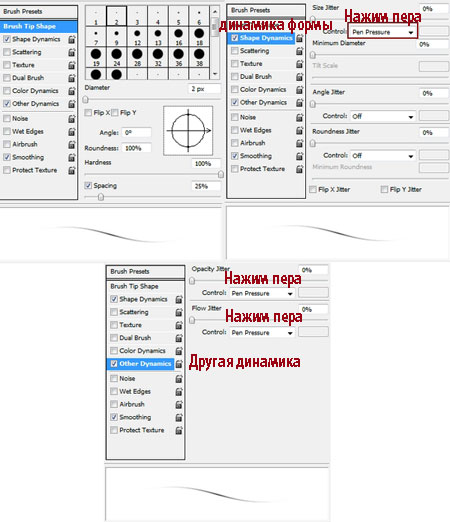This screenshot has height=522, width=450.
Task: Pick the brush tip labeled 18
Action: pyautogui.click(x=199, y=37)
